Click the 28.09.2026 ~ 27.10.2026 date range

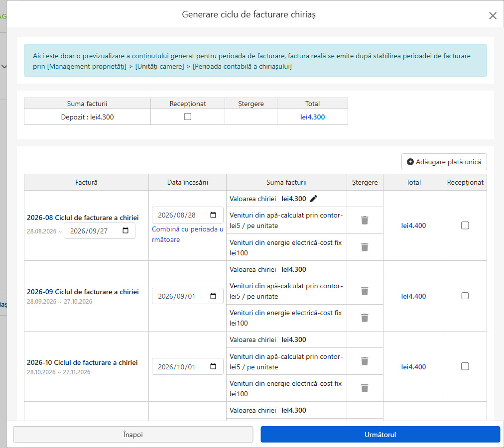pos(59,302)
